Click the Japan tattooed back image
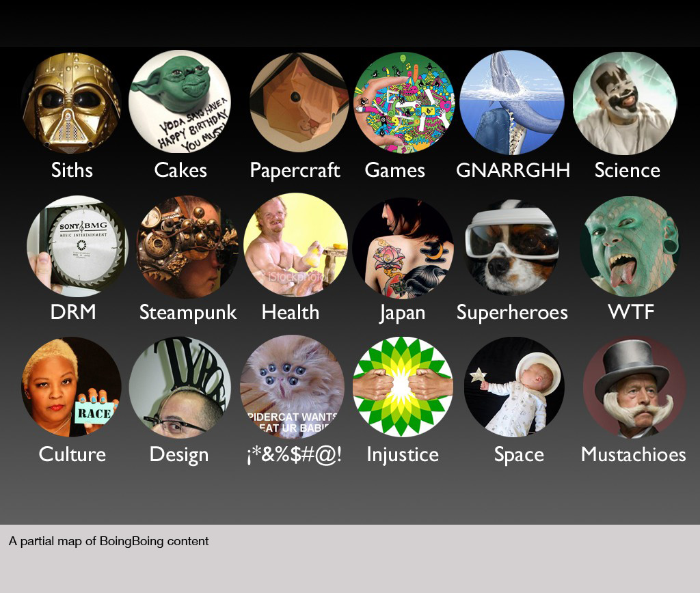 [x=403, y=249]
